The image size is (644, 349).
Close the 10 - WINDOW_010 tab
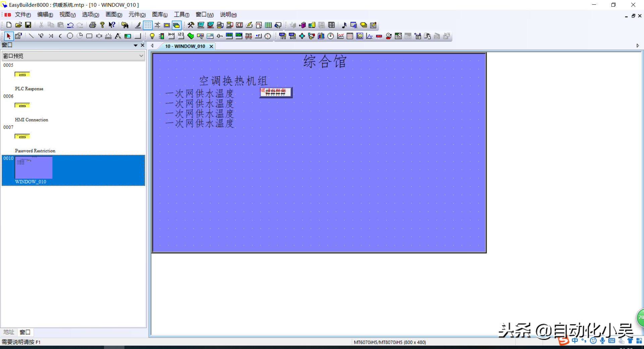point(211,46)
